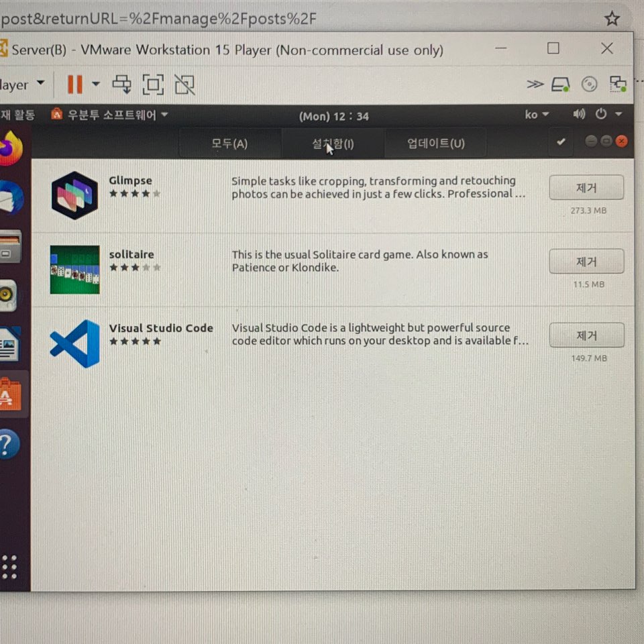Image resolution: width=644 pixels, height=644 pixels.
Task: Switch to the 모두(A) tab
Action: coord(229,144)
